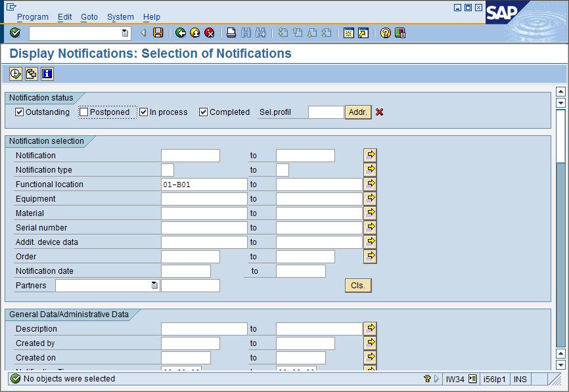This screenshot has height=392, width=569.
Task: Uncheck the Outstanding checkbox
Action: [x=19, y=112]
